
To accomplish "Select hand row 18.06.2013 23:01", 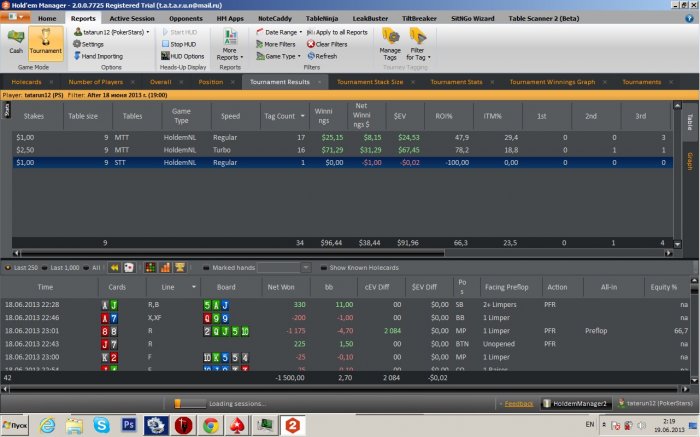I will pos(346,331).
